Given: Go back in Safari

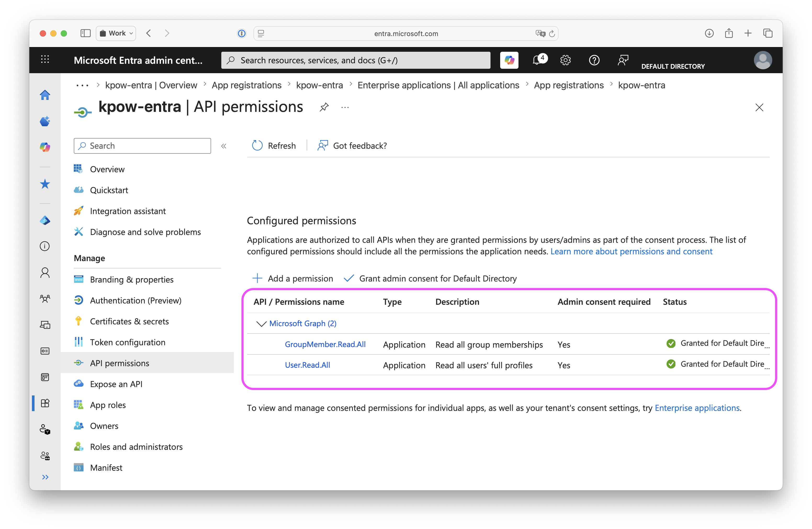Looking at the screenshot, I should click(148, 33).
